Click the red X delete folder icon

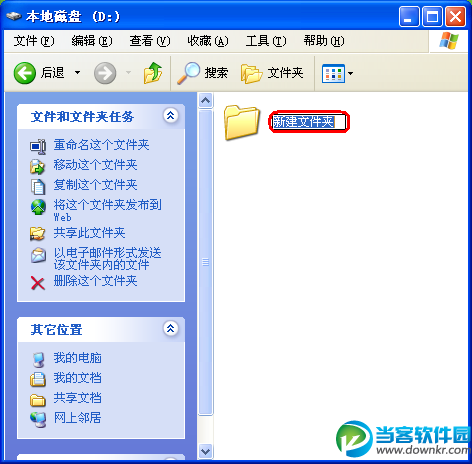coord(38,283)
